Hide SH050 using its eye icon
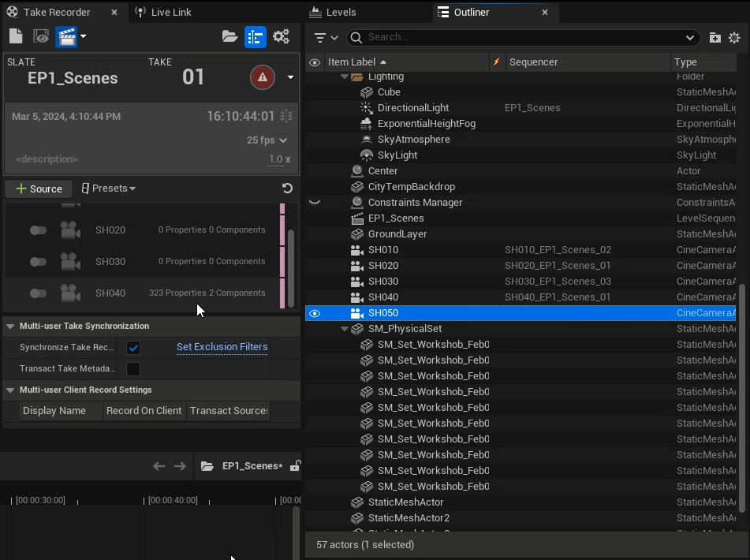This screenshot has height=560, width=750. (315, 313)
